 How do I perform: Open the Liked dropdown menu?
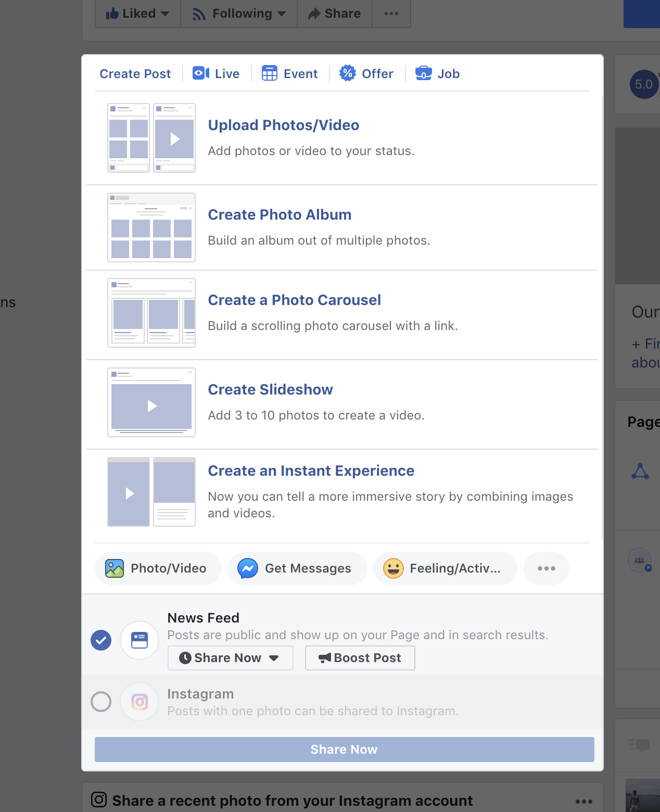tap(138, 14)
